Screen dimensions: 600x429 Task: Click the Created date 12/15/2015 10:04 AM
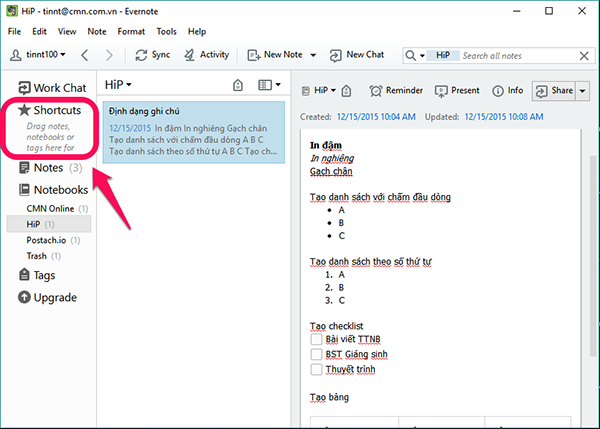(x=376, y=117)
